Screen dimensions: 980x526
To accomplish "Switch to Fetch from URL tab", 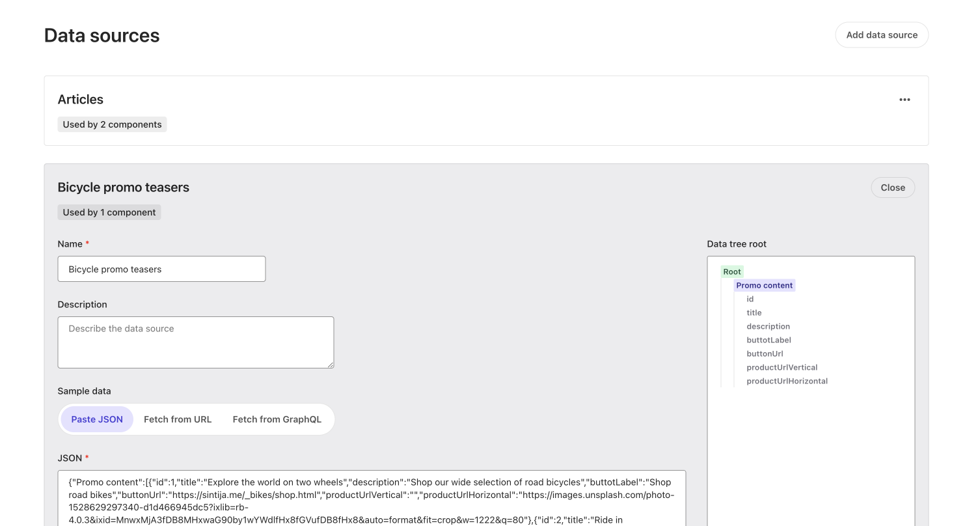I will tap(178, 419).
